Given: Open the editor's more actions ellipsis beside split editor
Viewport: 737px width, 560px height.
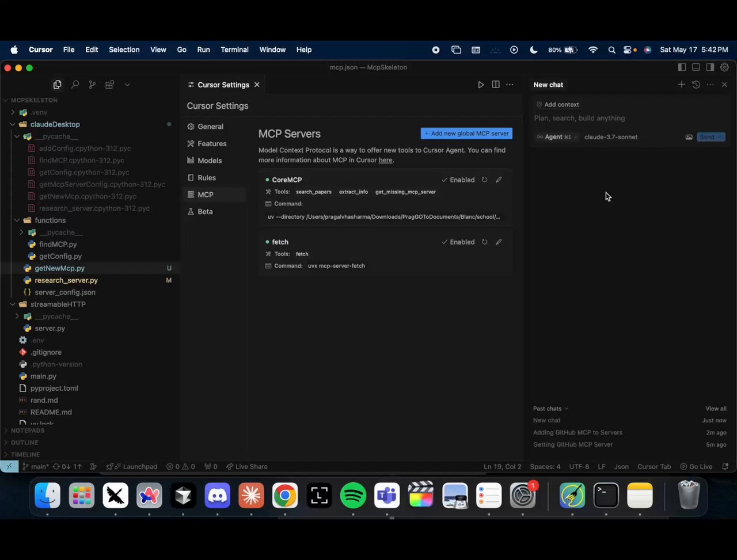Looking at the screenshot, I should point(510,85).
